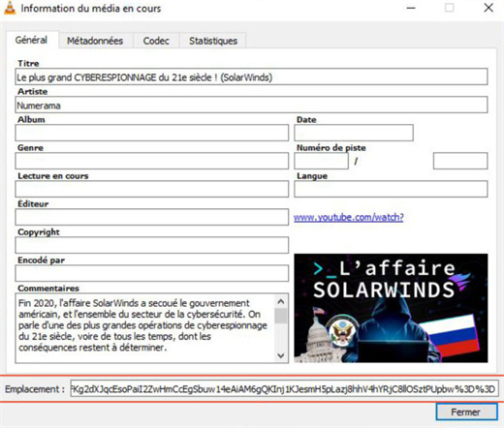Click the Titre input field

[251, 76]
